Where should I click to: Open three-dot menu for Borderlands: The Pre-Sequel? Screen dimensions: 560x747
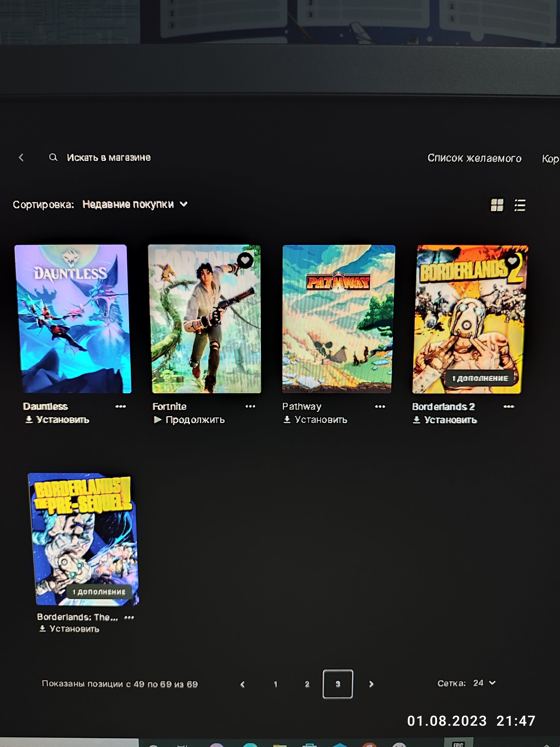point(129,617)
